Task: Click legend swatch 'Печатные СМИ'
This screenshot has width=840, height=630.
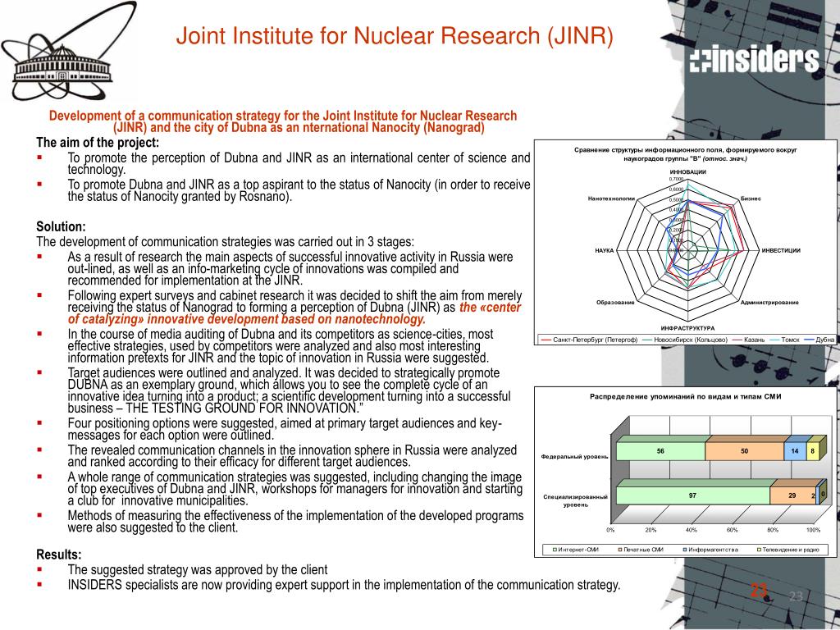Action: 619,550
